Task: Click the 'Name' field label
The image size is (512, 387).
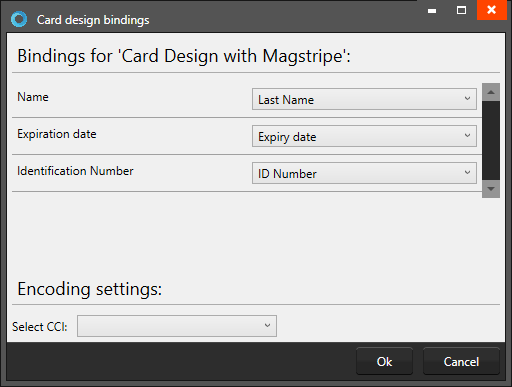Action: coord(33,97)
